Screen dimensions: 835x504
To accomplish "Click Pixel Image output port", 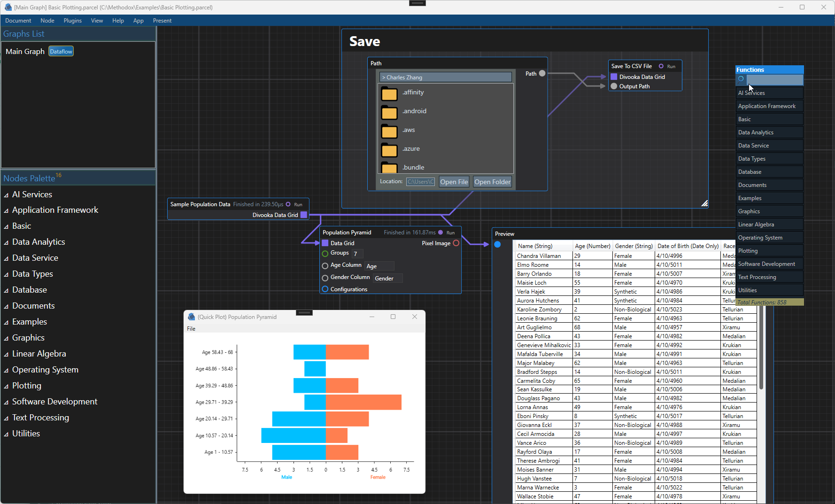I will (456, 243).
